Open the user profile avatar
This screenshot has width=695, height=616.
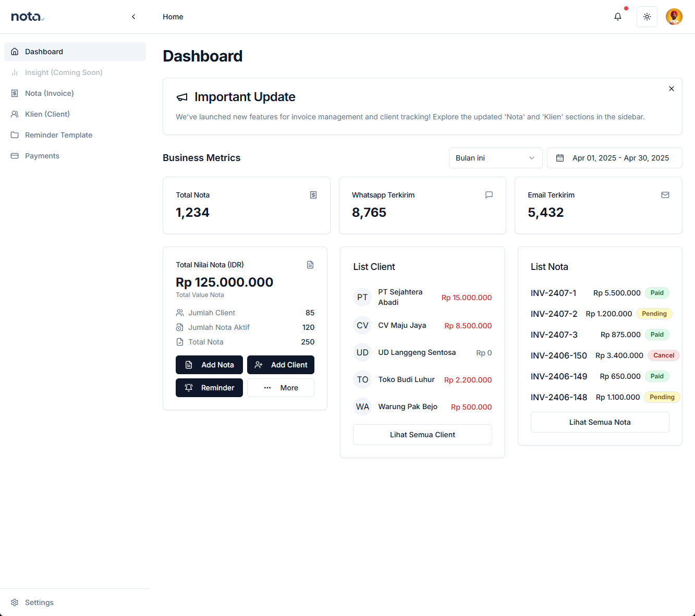click(x=674, y=17)
